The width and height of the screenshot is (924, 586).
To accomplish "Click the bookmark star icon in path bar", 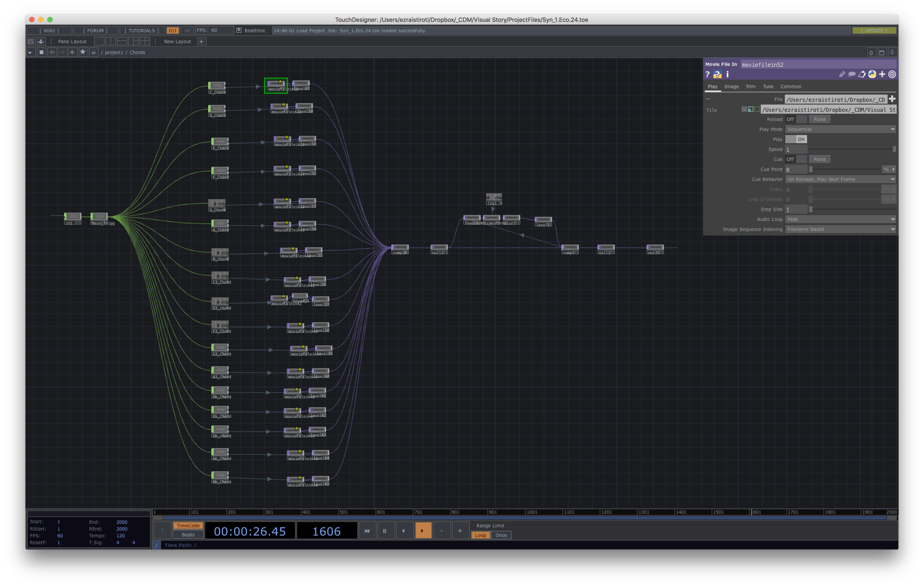I will pyautogui.click(x=82, y=52).
